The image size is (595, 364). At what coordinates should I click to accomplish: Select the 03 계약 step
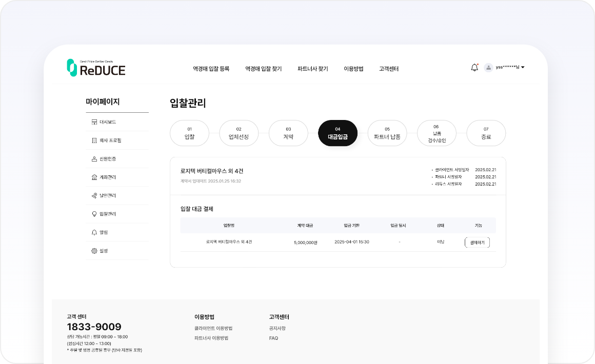tap(288, 133)
